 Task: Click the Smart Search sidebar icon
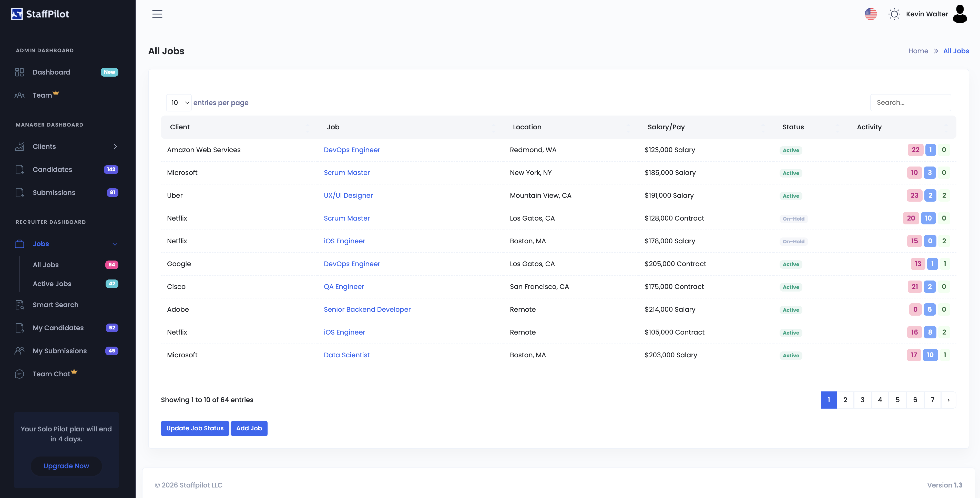click(x=19, y=305)
